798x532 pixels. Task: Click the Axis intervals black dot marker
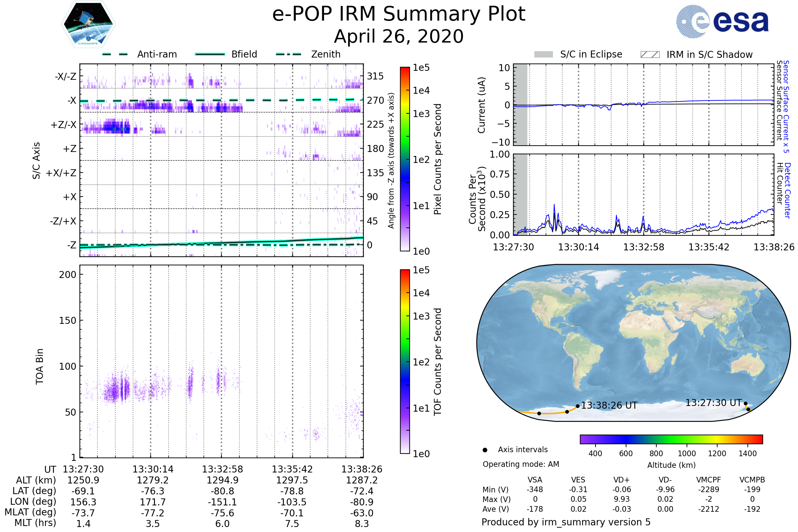[x=485, y=450]
